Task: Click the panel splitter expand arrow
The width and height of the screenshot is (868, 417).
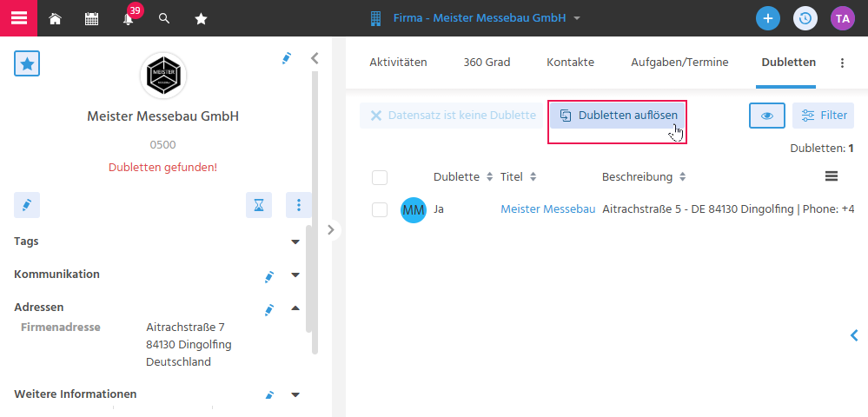Action: click(331, 229)
